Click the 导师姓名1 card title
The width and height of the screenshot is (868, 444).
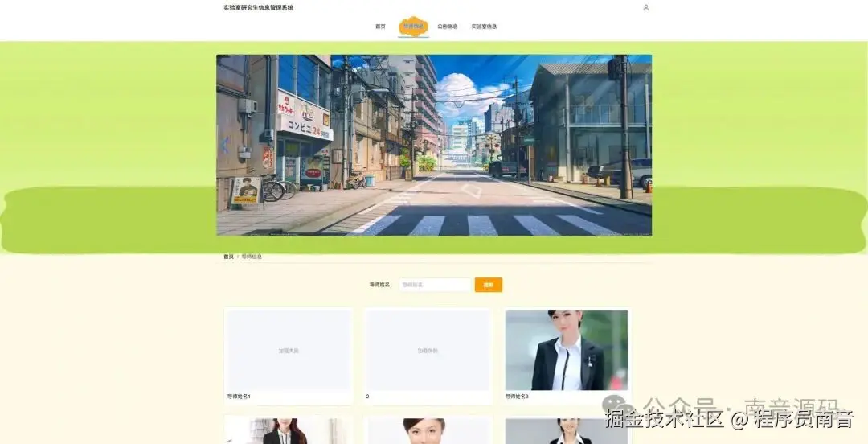[x=239, y=397]
